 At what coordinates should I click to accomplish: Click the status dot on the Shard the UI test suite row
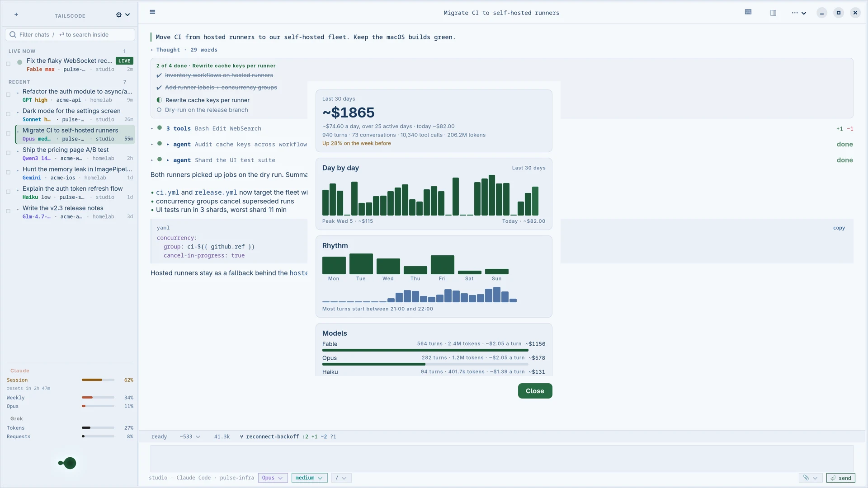pos(160,160)
